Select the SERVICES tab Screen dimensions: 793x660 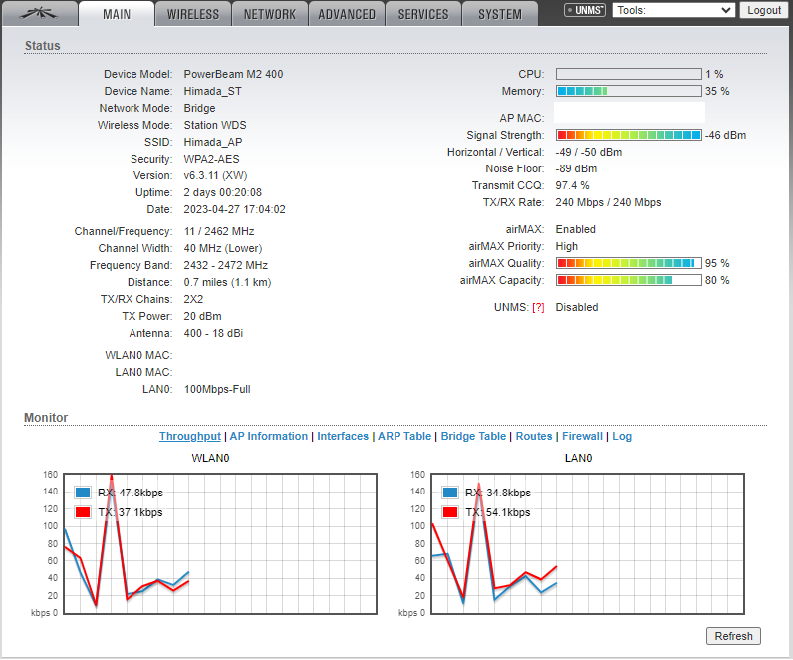423,14
